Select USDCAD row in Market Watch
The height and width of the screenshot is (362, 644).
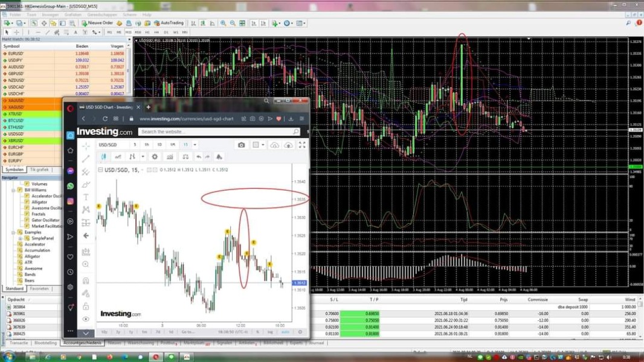click(x=65, y=87)
